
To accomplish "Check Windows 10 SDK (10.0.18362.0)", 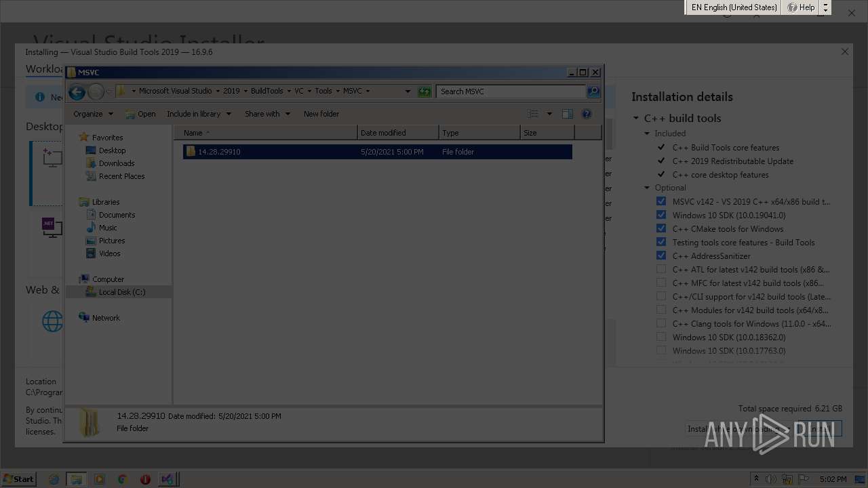I will (661, 337).
